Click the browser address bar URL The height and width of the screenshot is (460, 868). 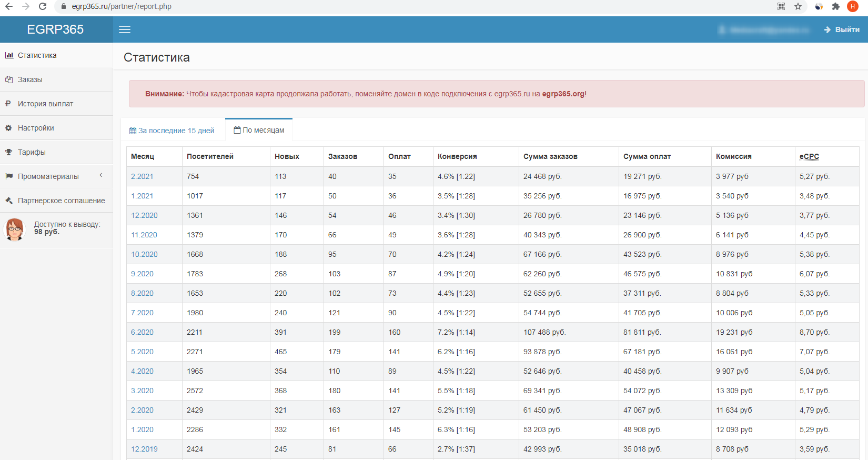click(122, 6)
